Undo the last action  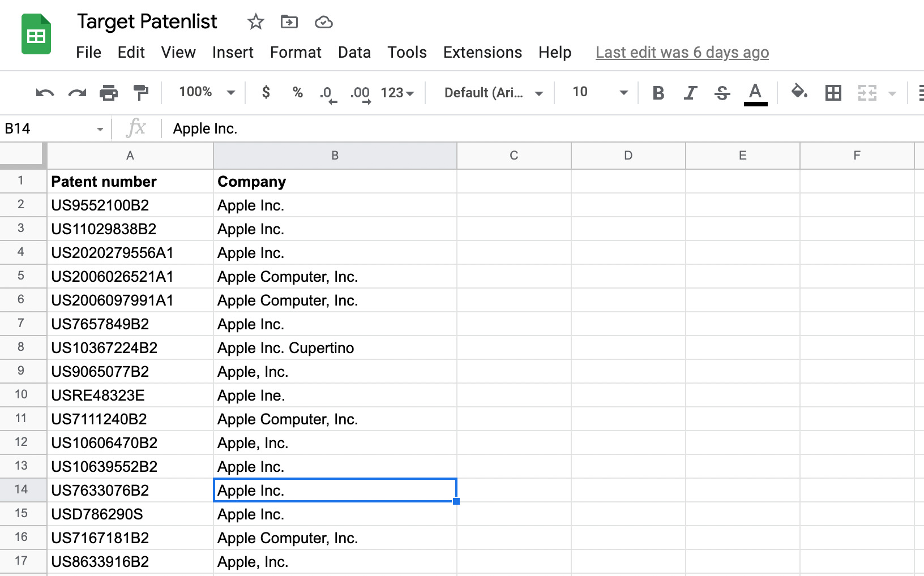point(45,92)
